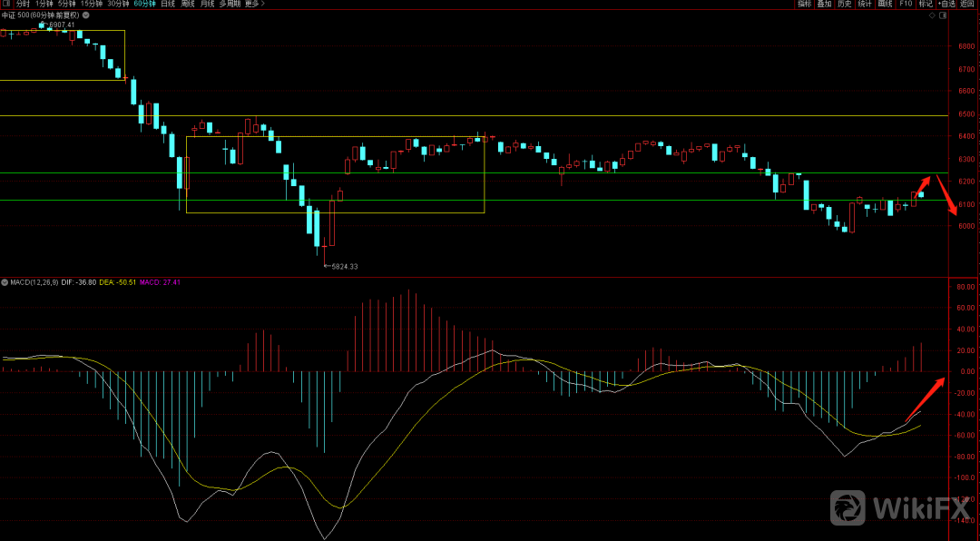
Task: Click the 5824.33 low price marker
Action: (x=344, y=266)
